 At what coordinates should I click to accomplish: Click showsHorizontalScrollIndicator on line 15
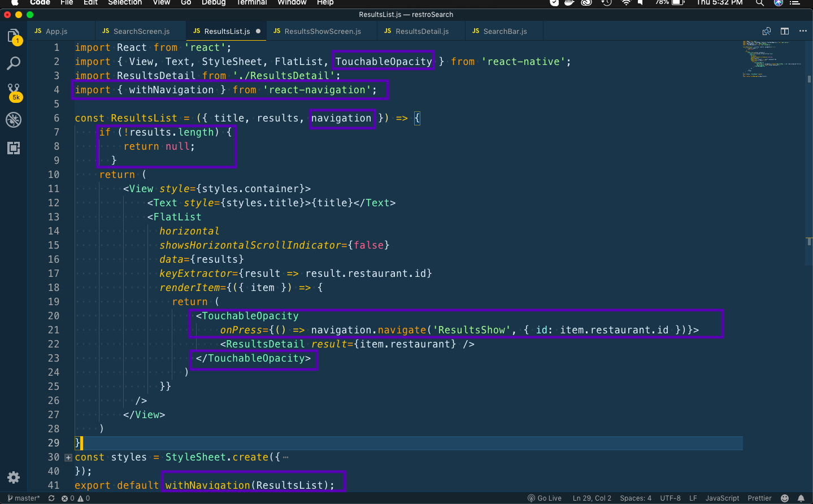pyautogui.click(x=250, y=245)
